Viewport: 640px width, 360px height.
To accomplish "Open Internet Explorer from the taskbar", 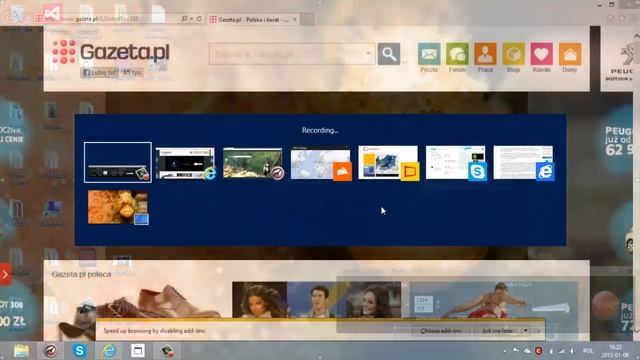I will (109, 351).
